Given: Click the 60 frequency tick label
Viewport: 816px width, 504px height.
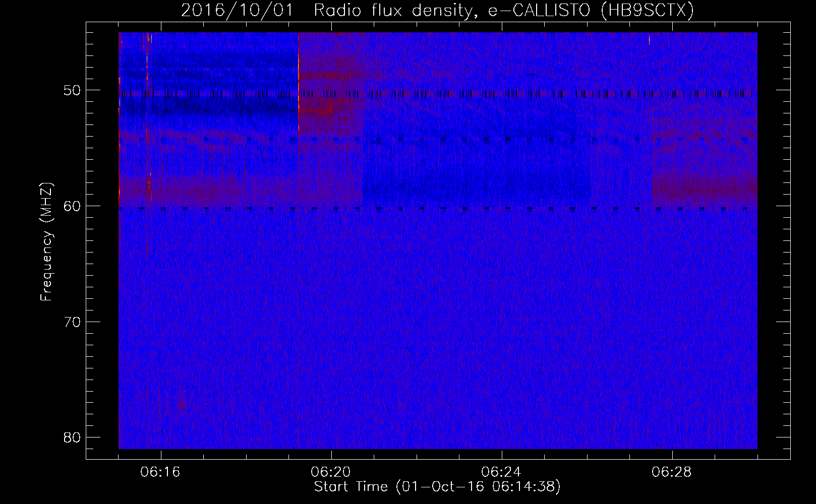Looking at the screenshot, I should [x=73, y=207].
